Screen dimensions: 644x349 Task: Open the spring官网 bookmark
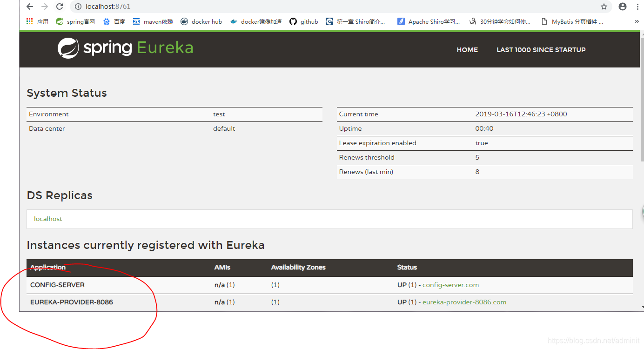tap(75, 21)
